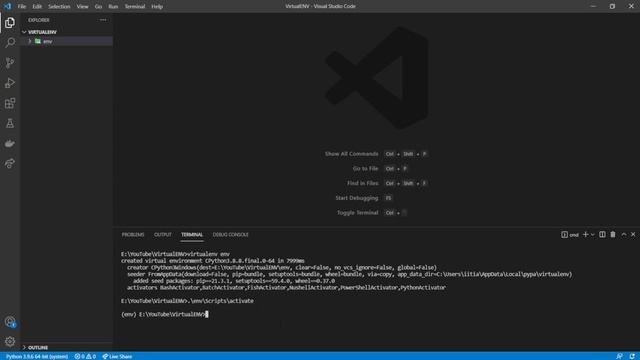Open the Explorer more actions ellipsis
Screen dimensions: 640x360
pyautogui.click(x=103, y=20)
